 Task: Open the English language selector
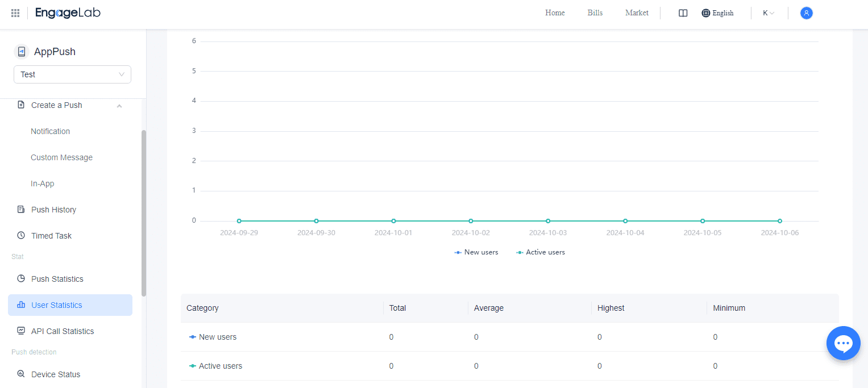(x=717, y=13)
